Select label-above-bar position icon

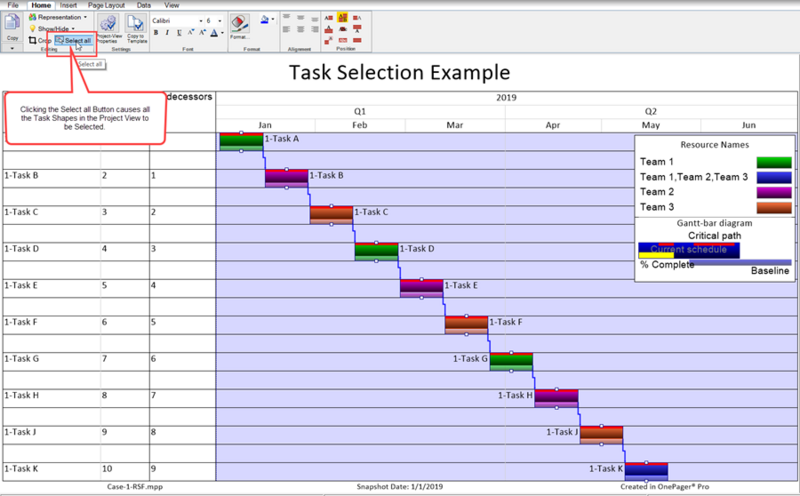329,29
